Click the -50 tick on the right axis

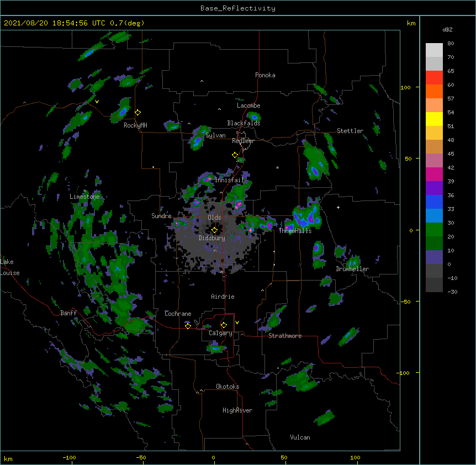[x=405, y=302]
